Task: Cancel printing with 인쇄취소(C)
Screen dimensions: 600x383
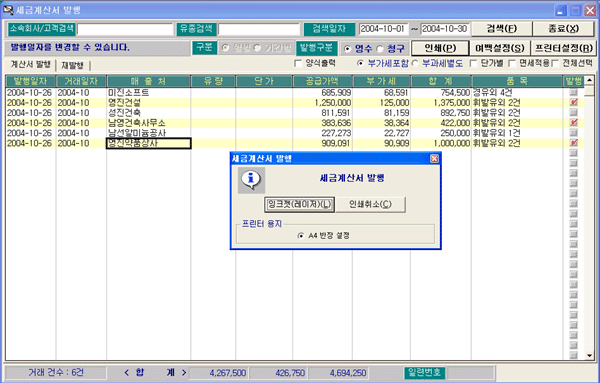Action: point(370,204)
